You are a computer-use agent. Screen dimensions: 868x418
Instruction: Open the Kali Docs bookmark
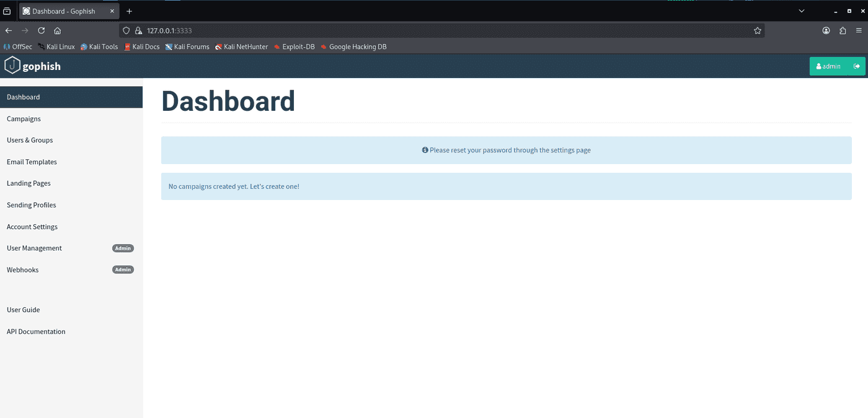[x=141, y=46]
